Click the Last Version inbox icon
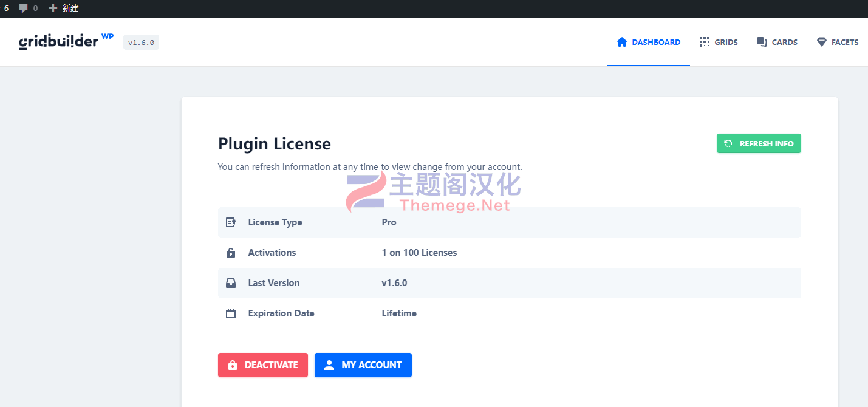 (231, 283)
